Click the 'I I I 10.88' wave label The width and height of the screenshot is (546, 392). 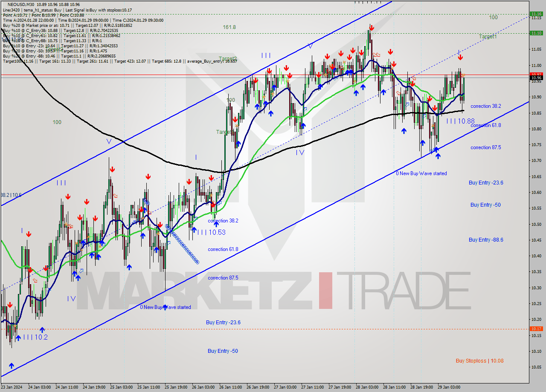click(x=461, y=121)
